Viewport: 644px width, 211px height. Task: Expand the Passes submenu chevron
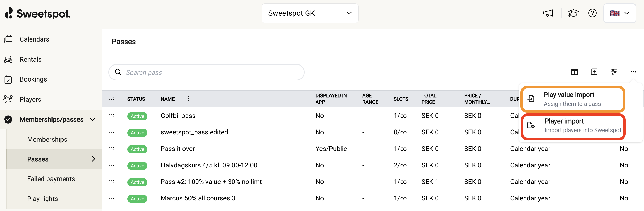[x=93, y=159]
